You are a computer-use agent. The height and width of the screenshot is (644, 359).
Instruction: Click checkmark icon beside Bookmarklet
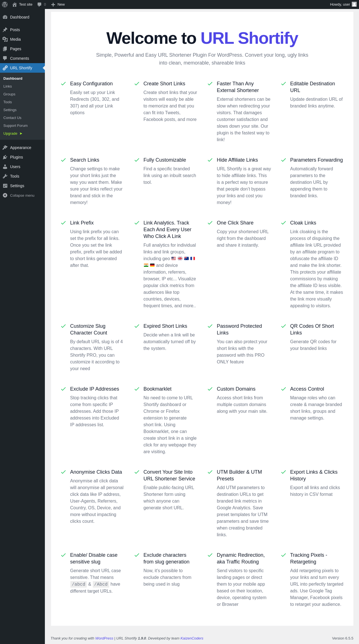point(137,389)
